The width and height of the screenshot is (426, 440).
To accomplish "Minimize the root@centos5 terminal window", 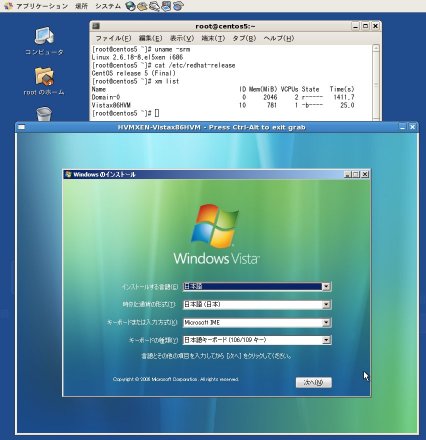I will (x=356, y=26).
